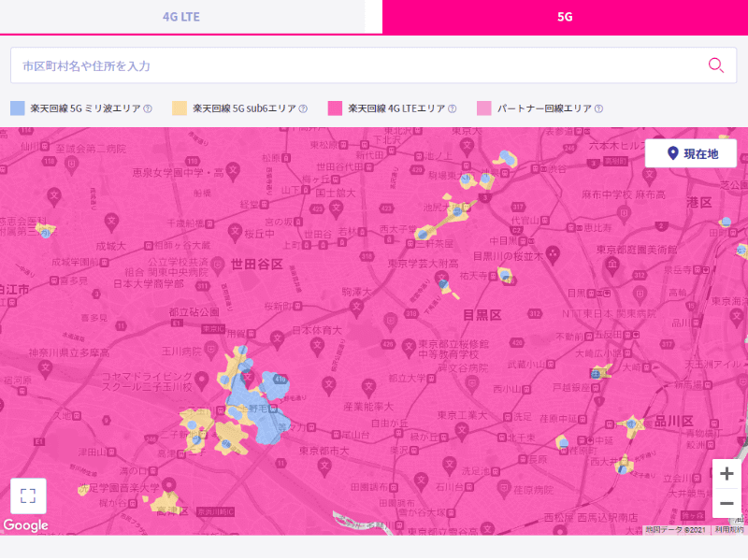Click the 自由が丘 station label
Viewport: 748px width, 560px height.
pos(390,424)
